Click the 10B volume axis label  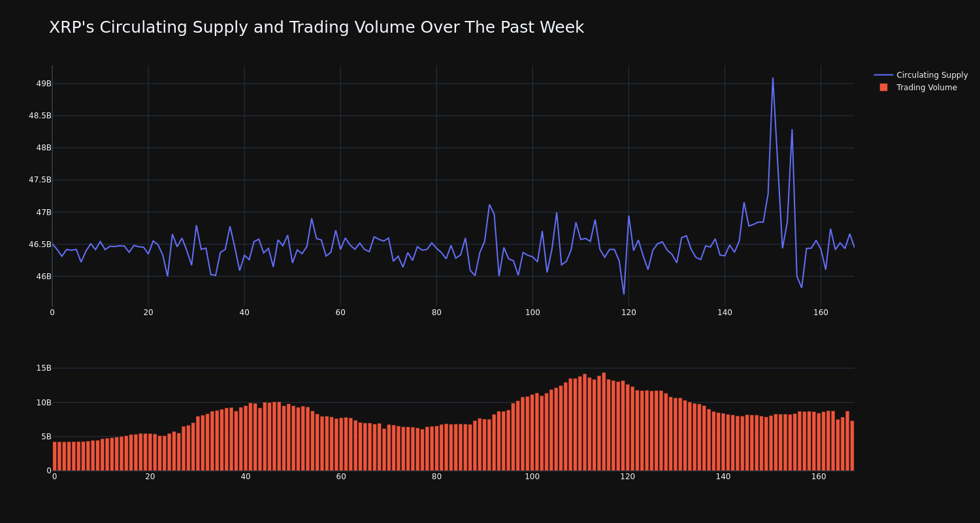[x=44, y=402]
